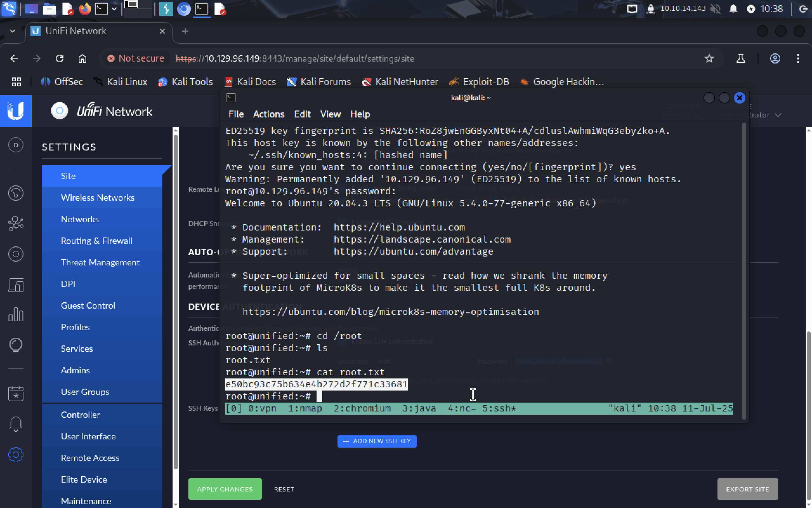Viewport: 812px width, 508px height.
Task: Open the bookmarks apps grid icon
Action: point(16,82)
